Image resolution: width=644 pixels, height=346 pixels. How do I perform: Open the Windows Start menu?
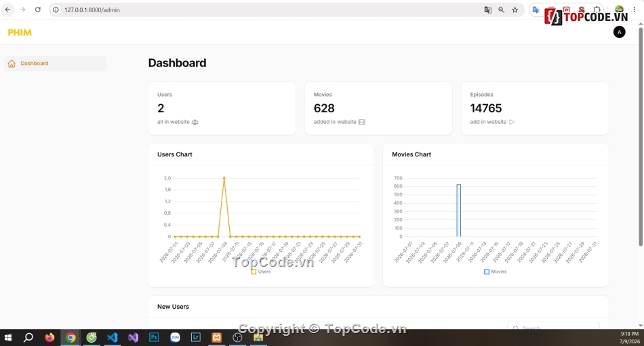click(8, 337)
